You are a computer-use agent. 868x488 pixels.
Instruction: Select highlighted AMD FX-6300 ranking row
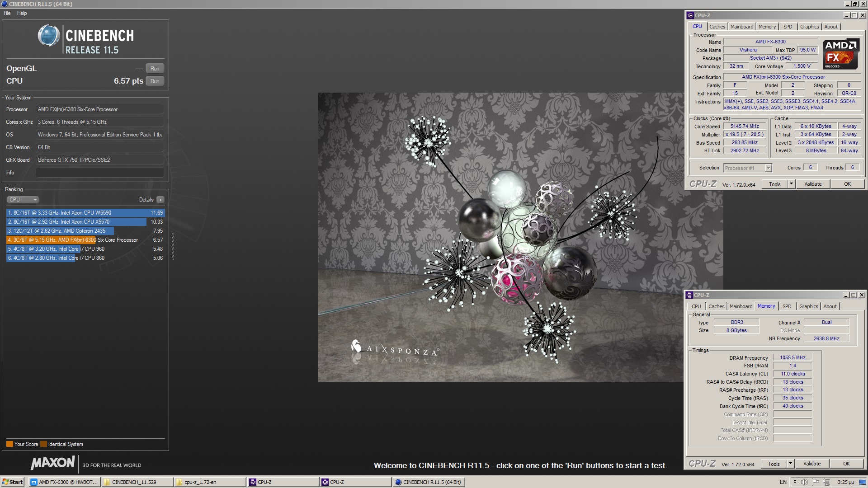tap(85, 240)
